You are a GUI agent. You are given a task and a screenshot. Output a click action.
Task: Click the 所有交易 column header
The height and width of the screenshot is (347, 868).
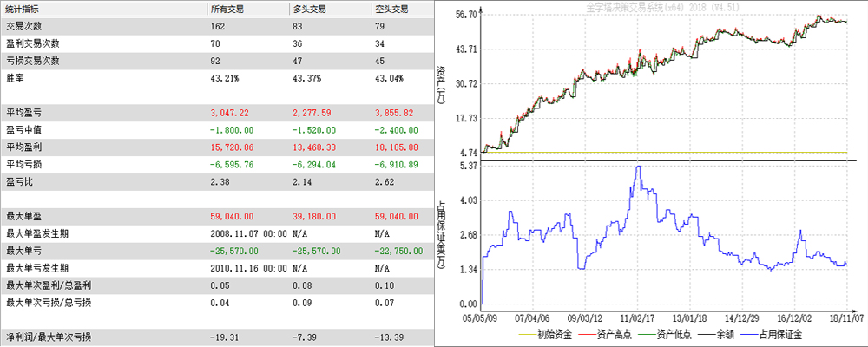pyautogui.click(x=227, y=9)
